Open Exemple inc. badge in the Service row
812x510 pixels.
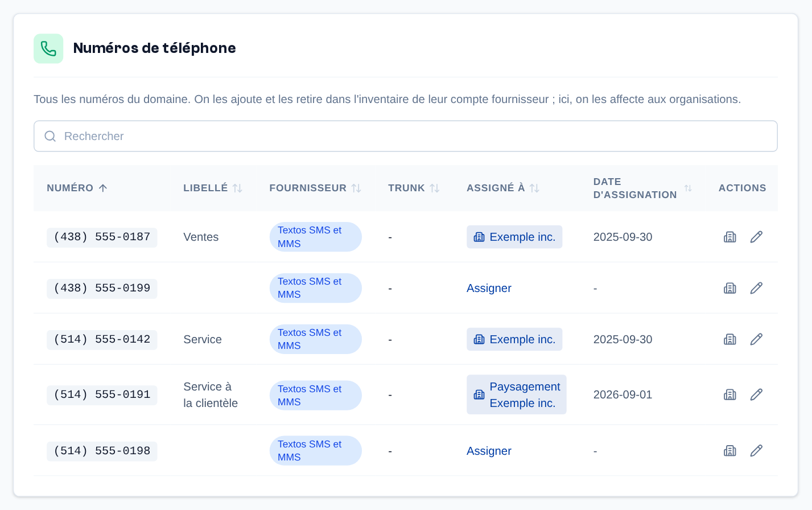pos(514,339)
